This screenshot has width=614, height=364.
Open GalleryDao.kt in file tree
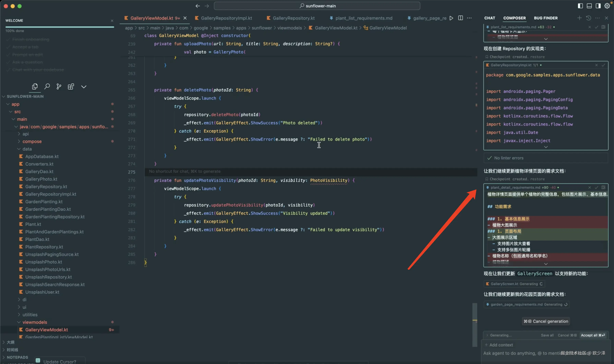click(x=39, y=171)
